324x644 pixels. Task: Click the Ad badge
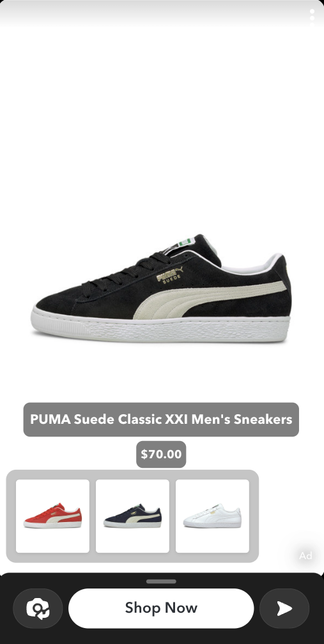click(x=305, y=556)
